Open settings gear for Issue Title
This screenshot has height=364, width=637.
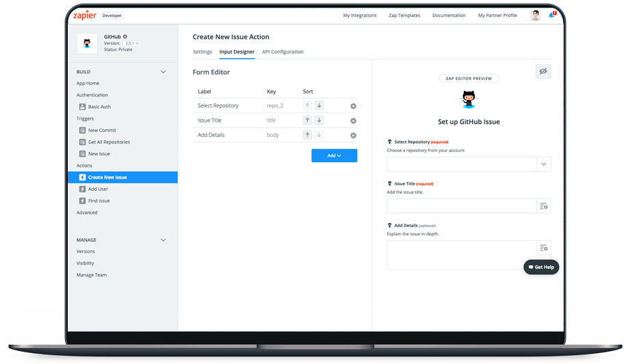tap(354, 120)
